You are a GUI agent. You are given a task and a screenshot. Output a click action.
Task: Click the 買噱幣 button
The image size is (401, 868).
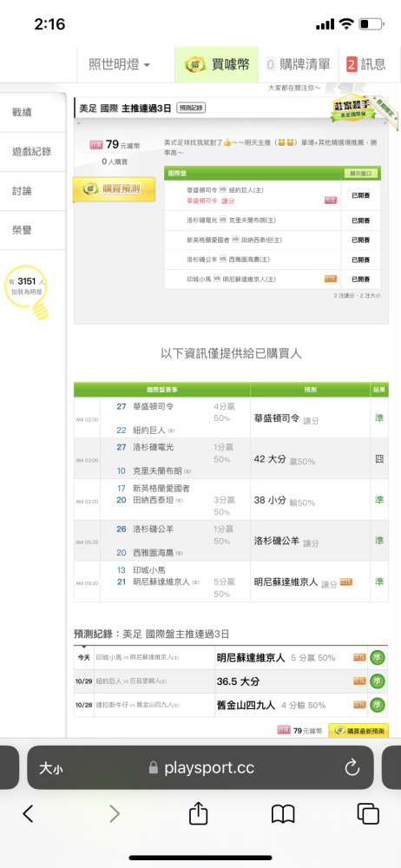click(x=217, y=65)
